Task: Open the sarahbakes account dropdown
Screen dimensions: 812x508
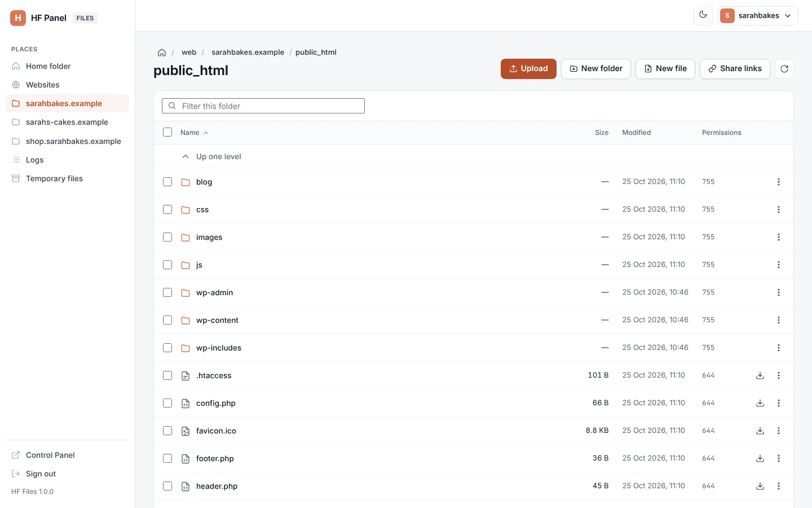Action: [x=758, y=16]
